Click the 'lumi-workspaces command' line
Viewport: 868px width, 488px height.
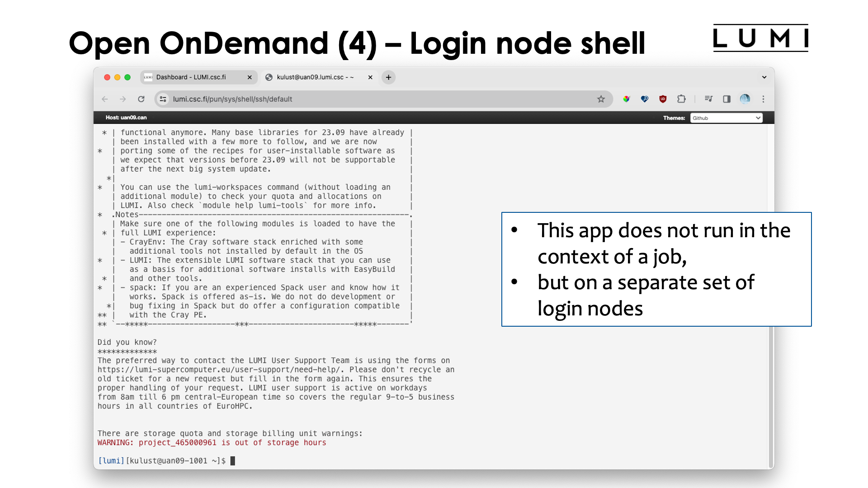point(255,187)
